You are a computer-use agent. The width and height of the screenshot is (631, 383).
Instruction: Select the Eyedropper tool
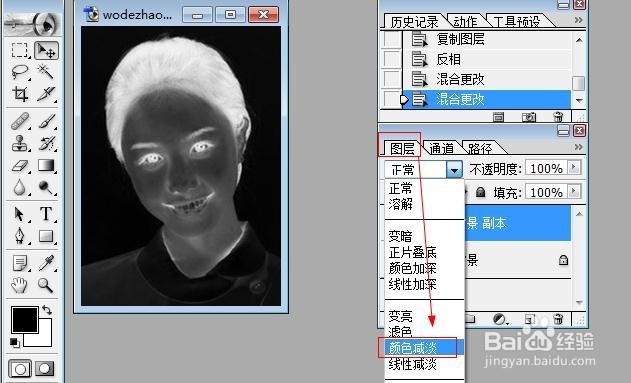(46, 263)
